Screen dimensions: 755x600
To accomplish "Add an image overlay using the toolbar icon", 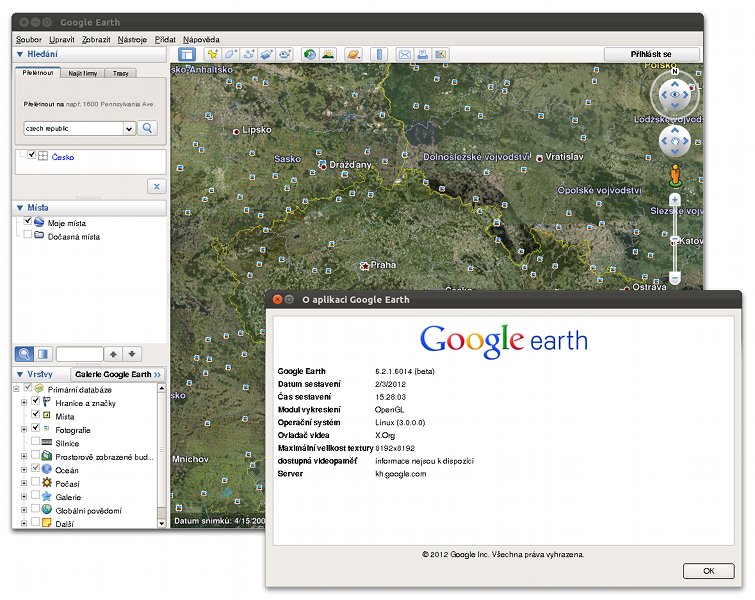I will [x=267, y=54].
